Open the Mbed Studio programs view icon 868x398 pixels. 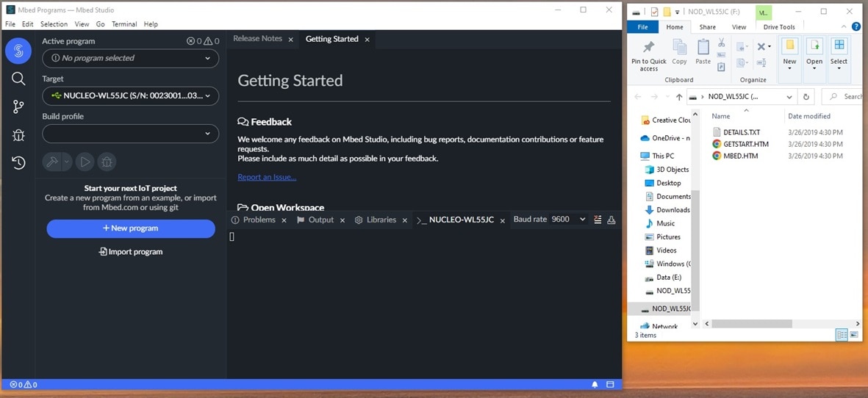pos(18,51)
